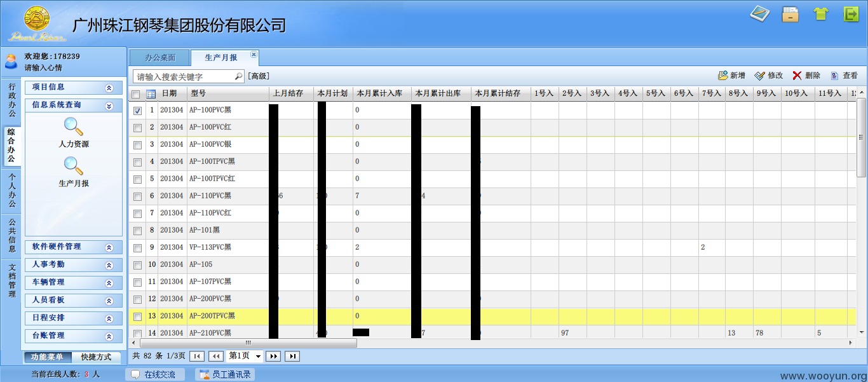This screenshot has height=382, width=868.
Task: Click 查看 to view the record
Action: pyautogui.click(x=844, y=76)
